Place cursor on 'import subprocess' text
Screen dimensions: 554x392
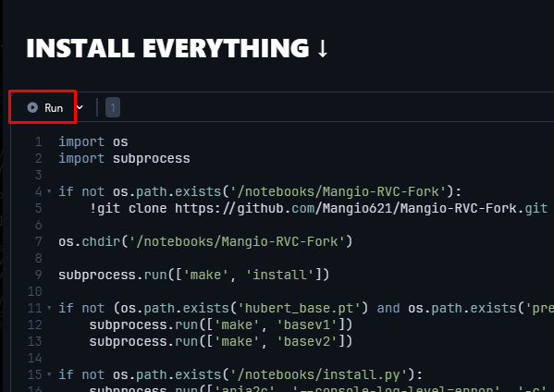coord(124,159)
